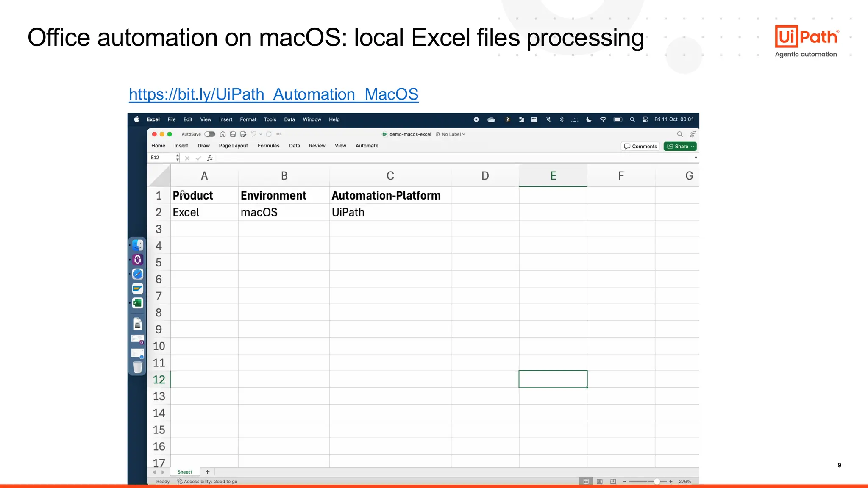Screen dimensions: 868x488
Task: Click the 276% zoom level
Action: (685, 482)
